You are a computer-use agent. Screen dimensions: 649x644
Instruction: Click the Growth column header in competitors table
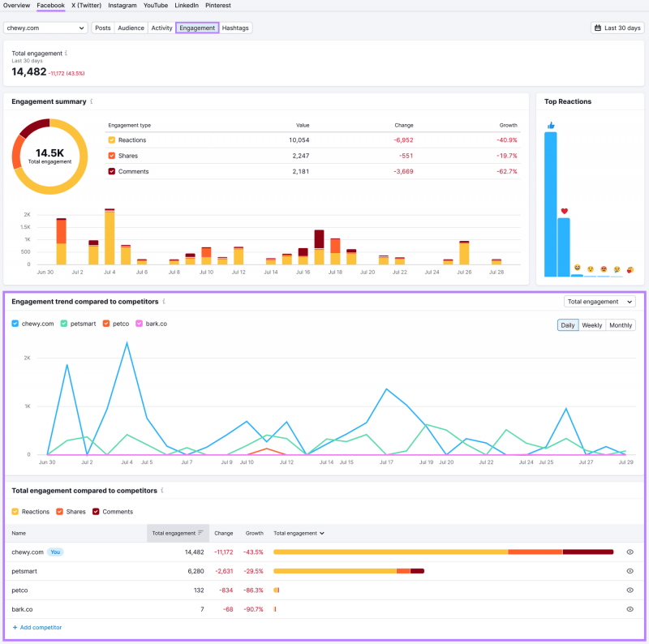click(x=254, y=533)
